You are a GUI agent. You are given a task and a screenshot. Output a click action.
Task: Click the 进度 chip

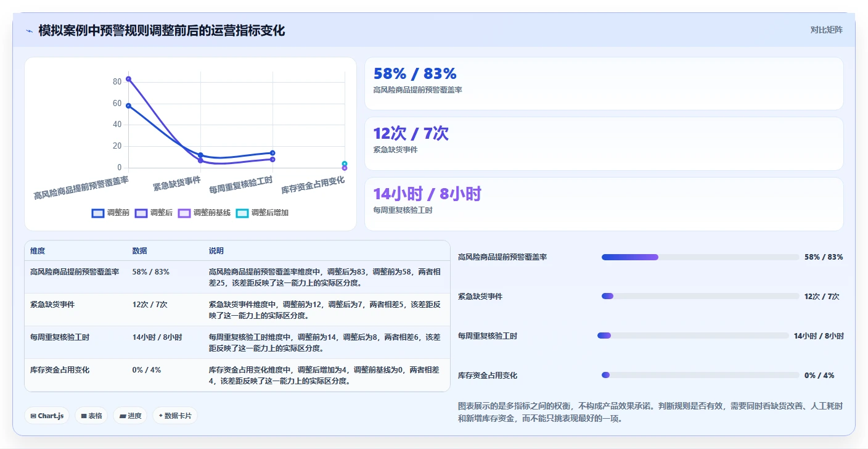(130, 416)
